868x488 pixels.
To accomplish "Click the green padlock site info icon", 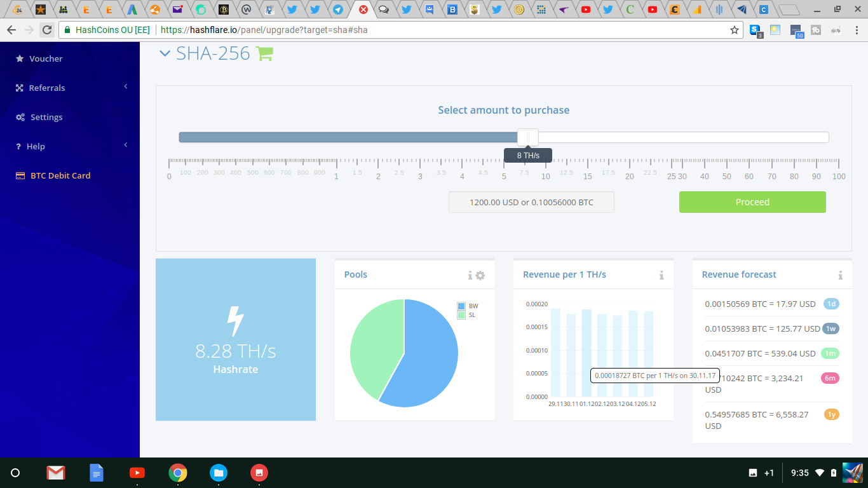I will click(67, 30).
